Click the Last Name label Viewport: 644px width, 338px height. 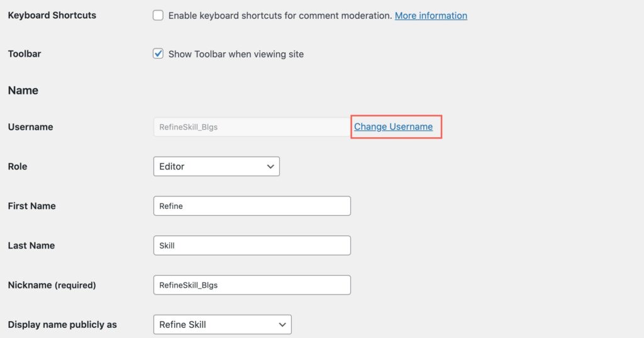click(x=31, y=245)
